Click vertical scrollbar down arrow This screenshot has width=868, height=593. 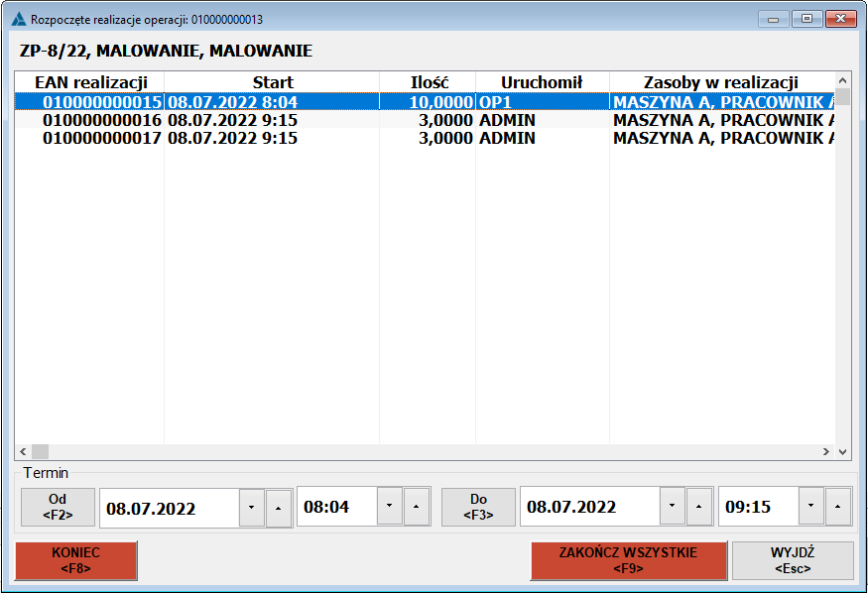click(x=842, y=451)
